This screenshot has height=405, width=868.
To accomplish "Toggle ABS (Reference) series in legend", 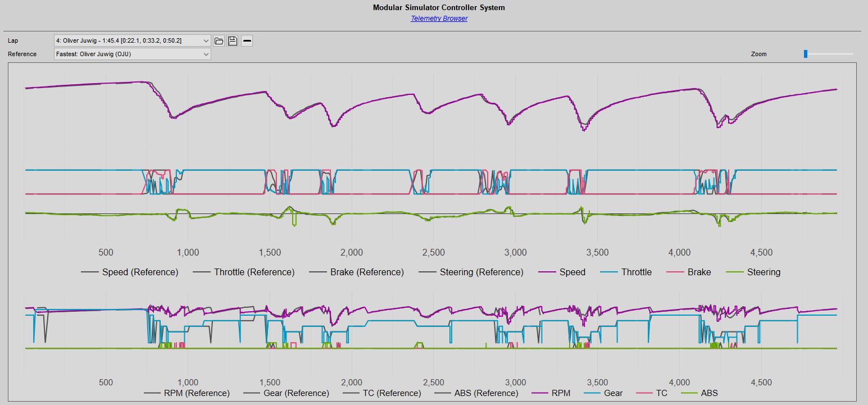I will [476, 393].
